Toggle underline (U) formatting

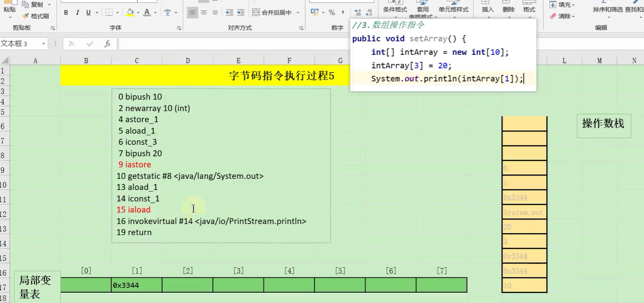[88, 13]
